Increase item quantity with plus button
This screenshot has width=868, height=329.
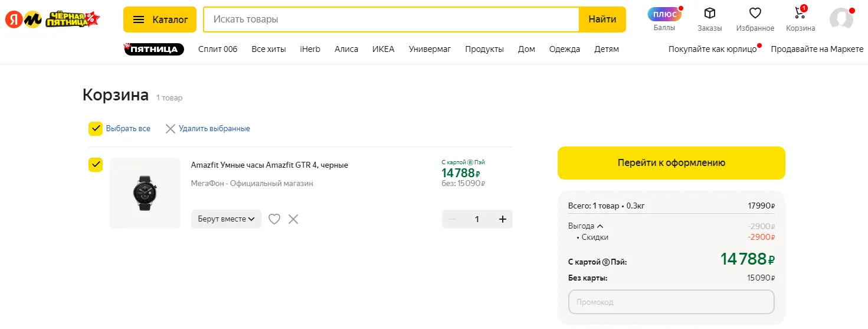click(x=503, y=219)
